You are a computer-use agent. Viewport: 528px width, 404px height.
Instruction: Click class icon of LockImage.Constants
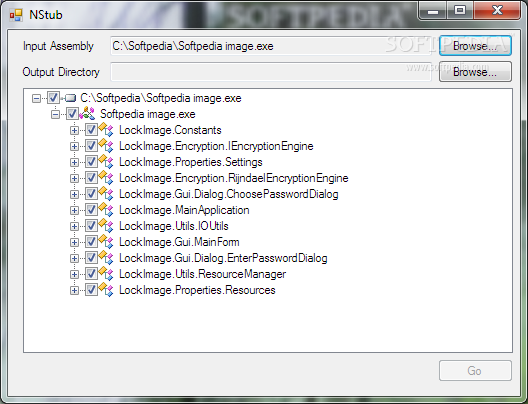[106, 130]
